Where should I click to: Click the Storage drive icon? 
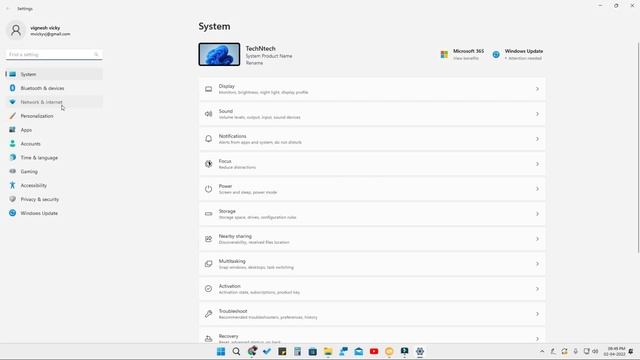(x=209, y=214)
